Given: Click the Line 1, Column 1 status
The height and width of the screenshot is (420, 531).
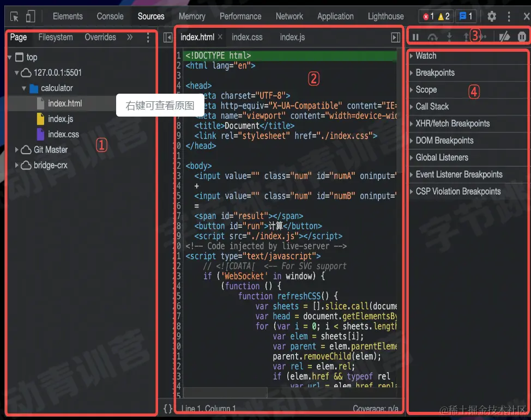Looking at the screenshot, I should (208, 409).
